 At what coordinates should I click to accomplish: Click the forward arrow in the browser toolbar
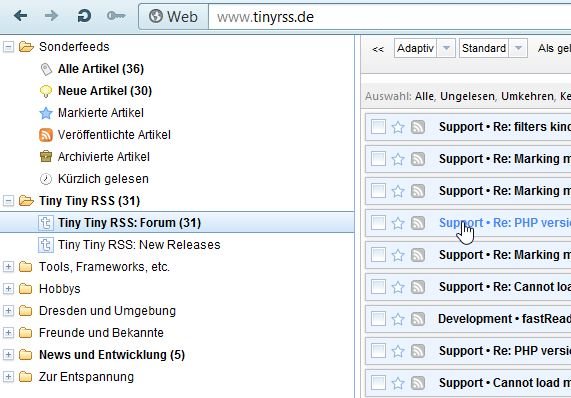[x=51, y=16]
